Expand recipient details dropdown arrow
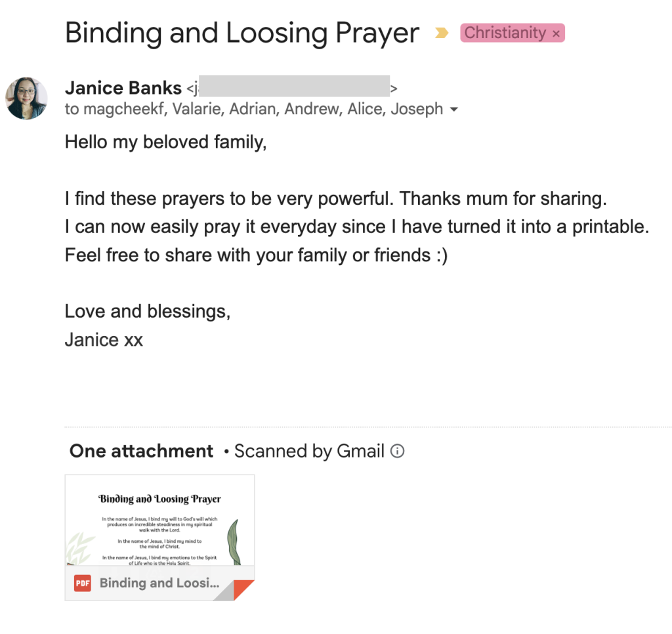 pos(454,110)
